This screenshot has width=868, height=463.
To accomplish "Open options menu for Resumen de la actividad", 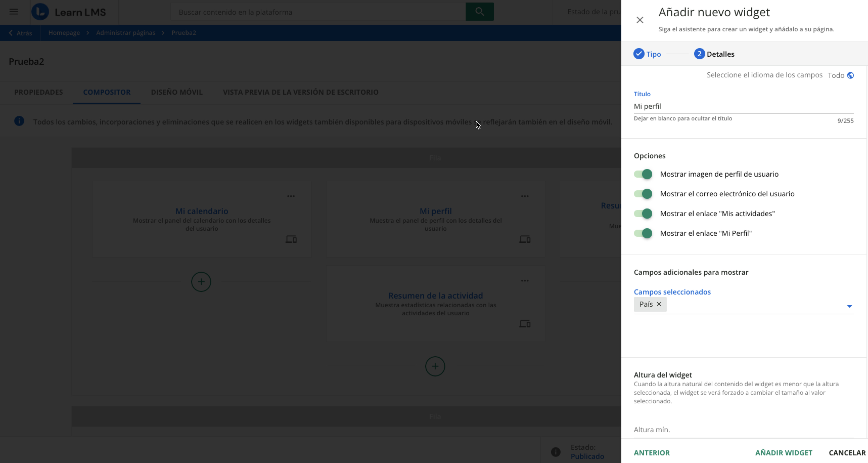I will coord(525,281).
